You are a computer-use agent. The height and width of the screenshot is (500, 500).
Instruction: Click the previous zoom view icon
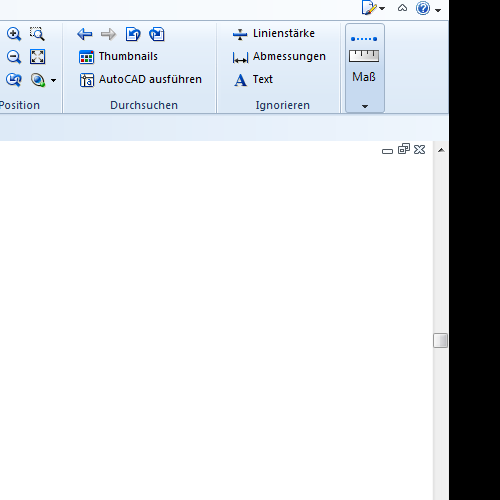(14, 80)
